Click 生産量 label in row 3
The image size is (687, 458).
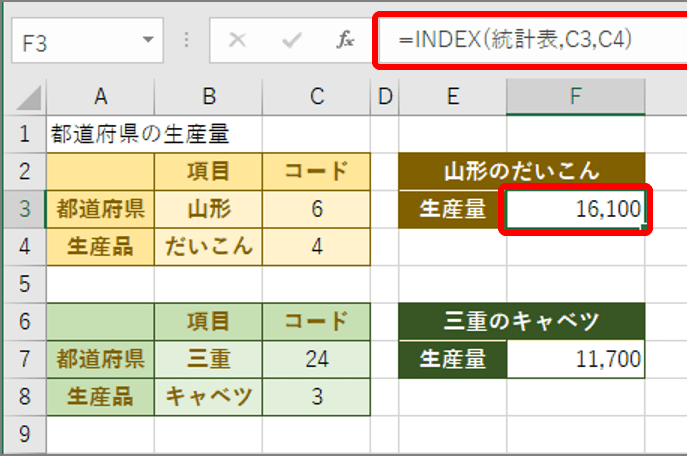point(453,209)
